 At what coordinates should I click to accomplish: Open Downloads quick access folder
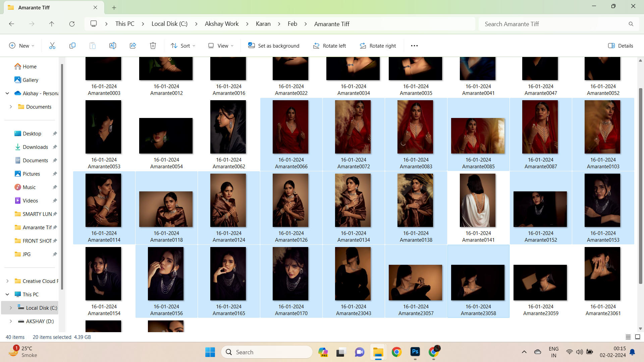(x=35, y=147)
